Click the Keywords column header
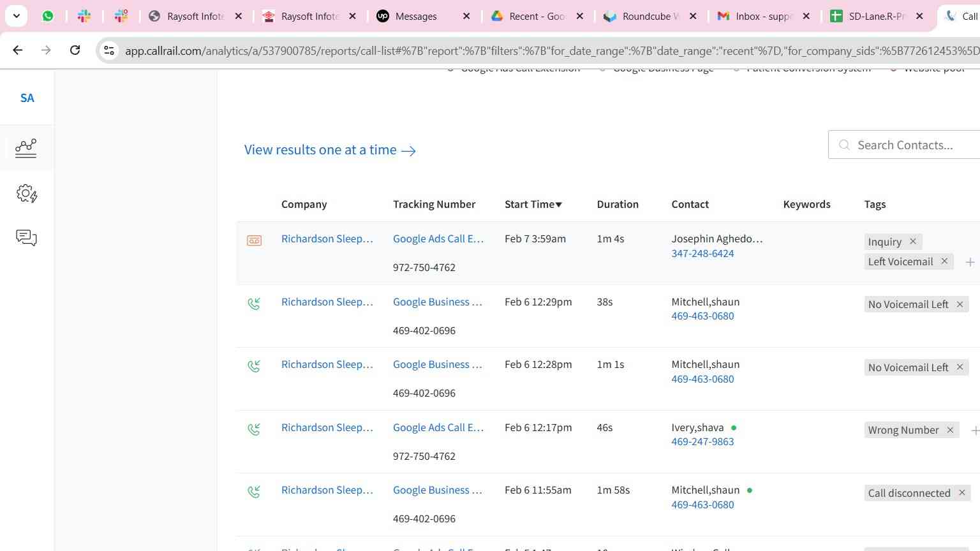 [806, 204]
